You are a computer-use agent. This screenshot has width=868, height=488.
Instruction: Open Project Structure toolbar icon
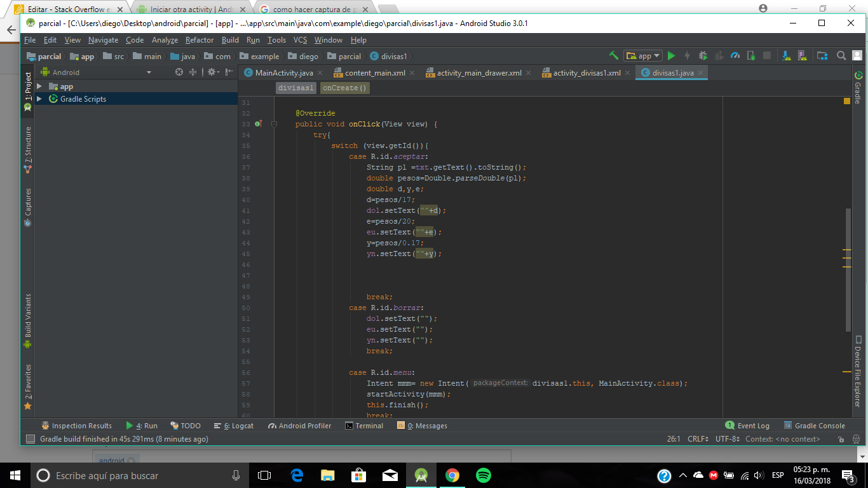pos(822,56)
